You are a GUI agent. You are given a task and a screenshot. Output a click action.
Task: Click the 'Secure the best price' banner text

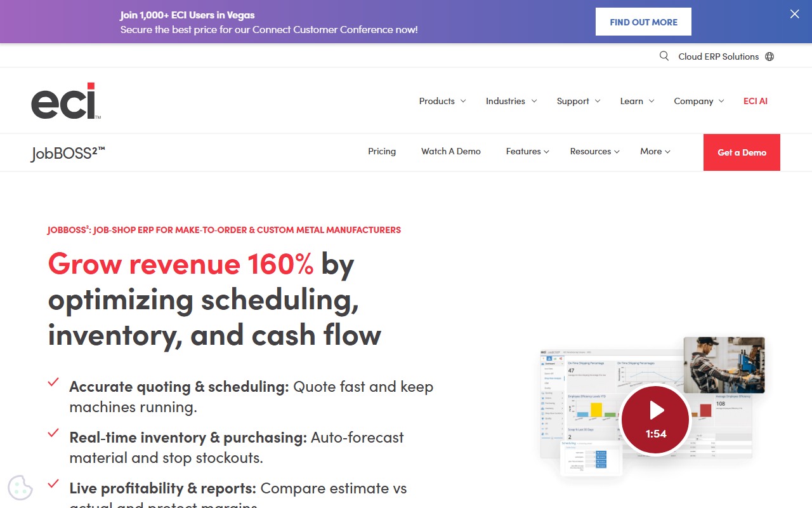269,30
